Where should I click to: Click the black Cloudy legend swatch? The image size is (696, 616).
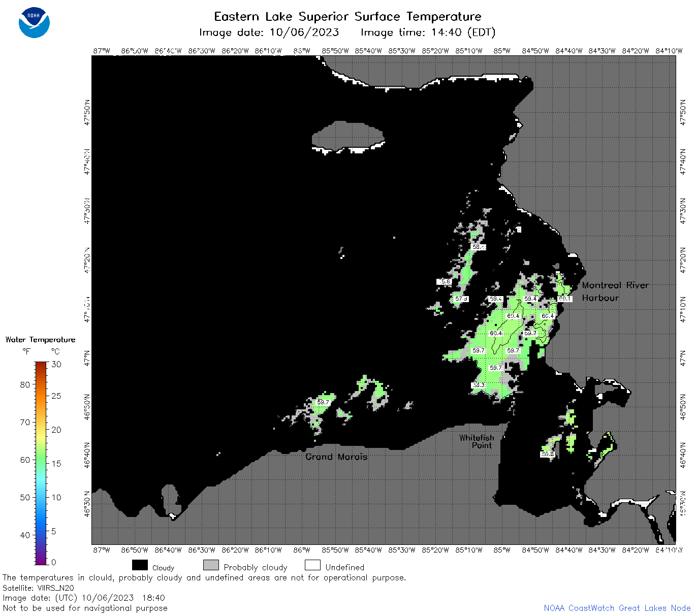tap(140, 565)
